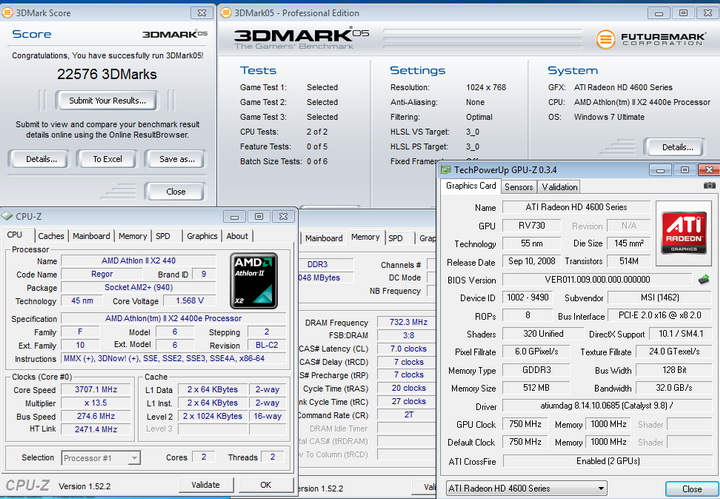This screenshot has width=720, height=499.
Task: Click the Bus Speed value 274.6 MHz
Action: pos(96,416)
